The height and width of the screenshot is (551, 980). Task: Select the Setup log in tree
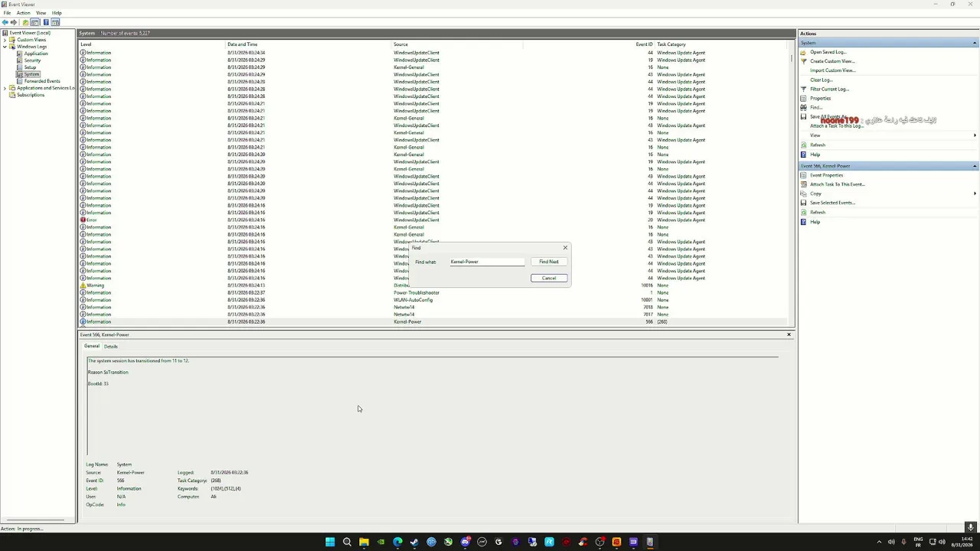point(30,67)
